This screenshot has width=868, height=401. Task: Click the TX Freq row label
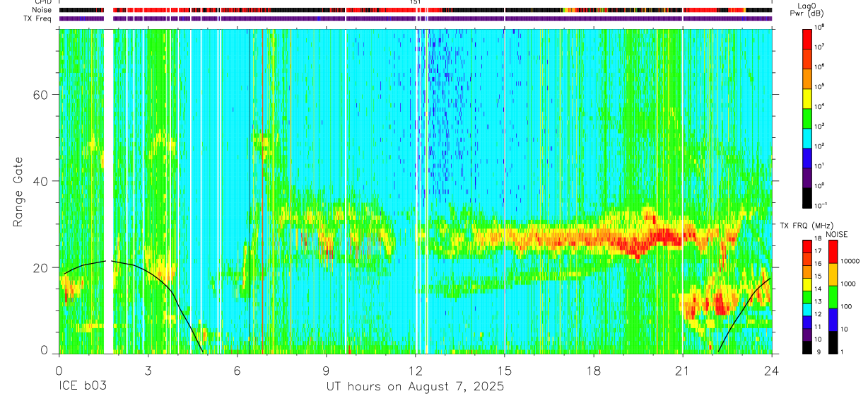click(36, 18)
